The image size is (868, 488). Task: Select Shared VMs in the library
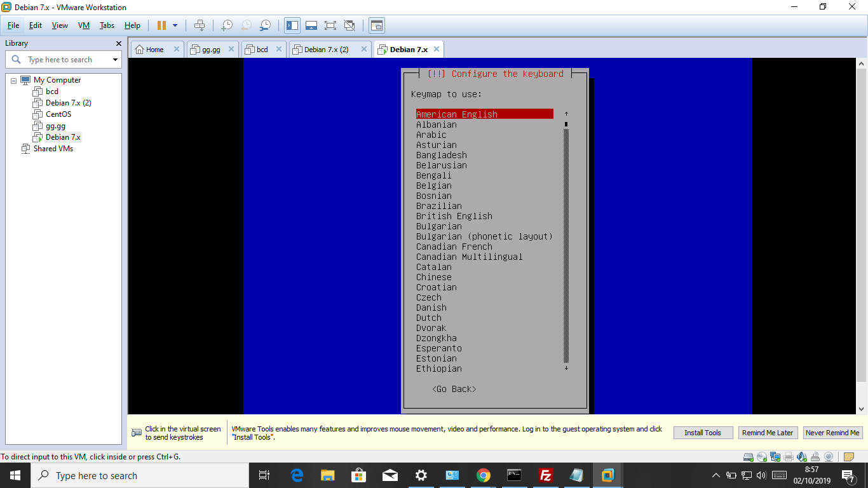point(53,149)
